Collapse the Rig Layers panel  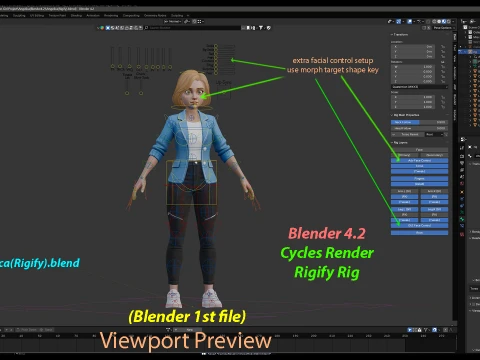(x=399, y=143)
